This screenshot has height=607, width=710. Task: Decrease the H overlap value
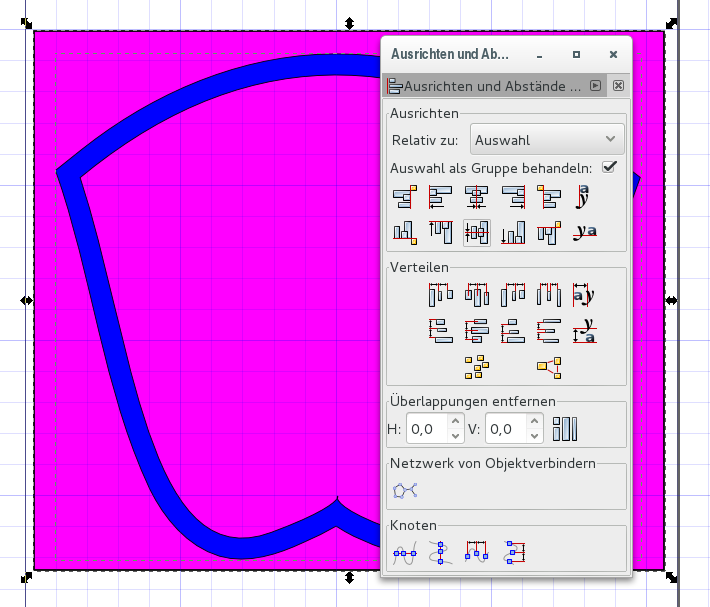(x=456, y=436)
